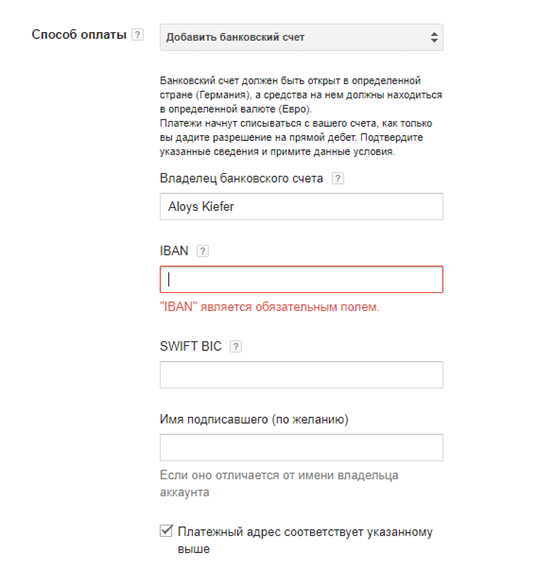
Task: Click the Имя подписавшего input box
Action: coord(301,447)
